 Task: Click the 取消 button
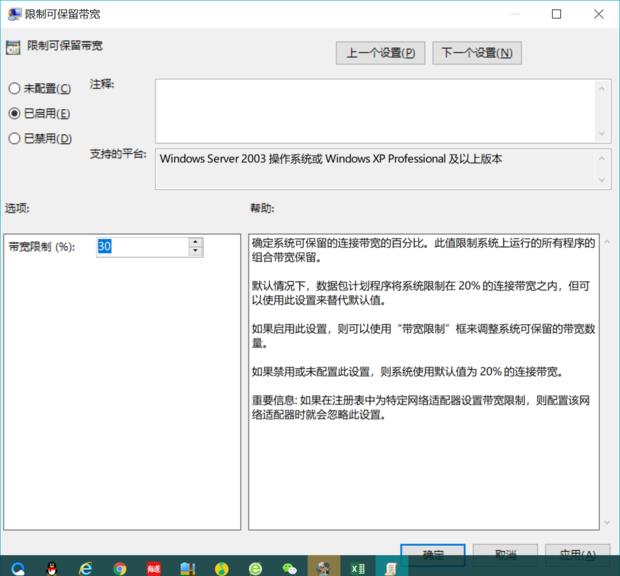point(505,554)
